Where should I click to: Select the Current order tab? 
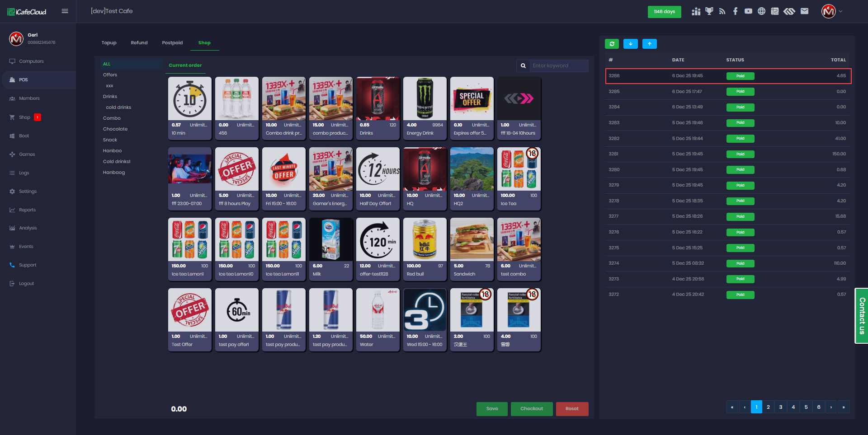185,65
